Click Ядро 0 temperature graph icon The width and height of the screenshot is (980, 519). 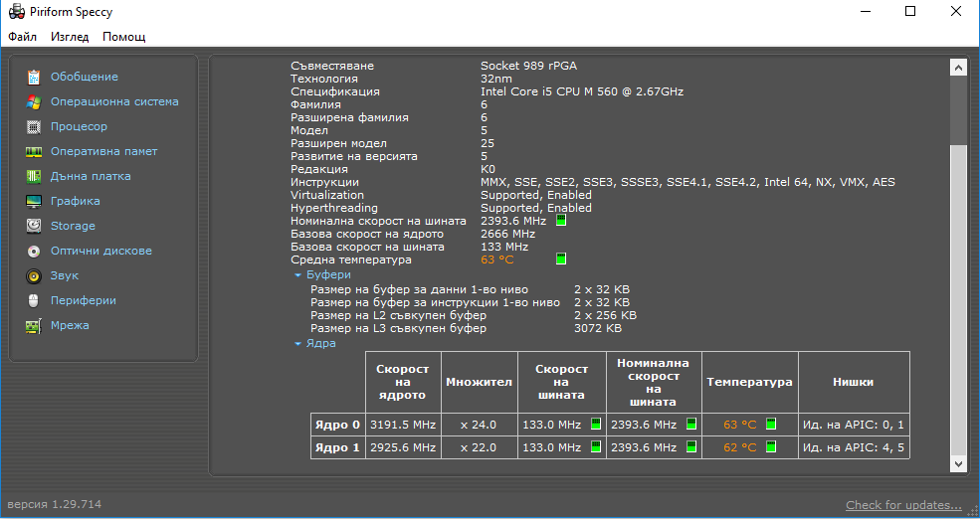coord(771,425)
